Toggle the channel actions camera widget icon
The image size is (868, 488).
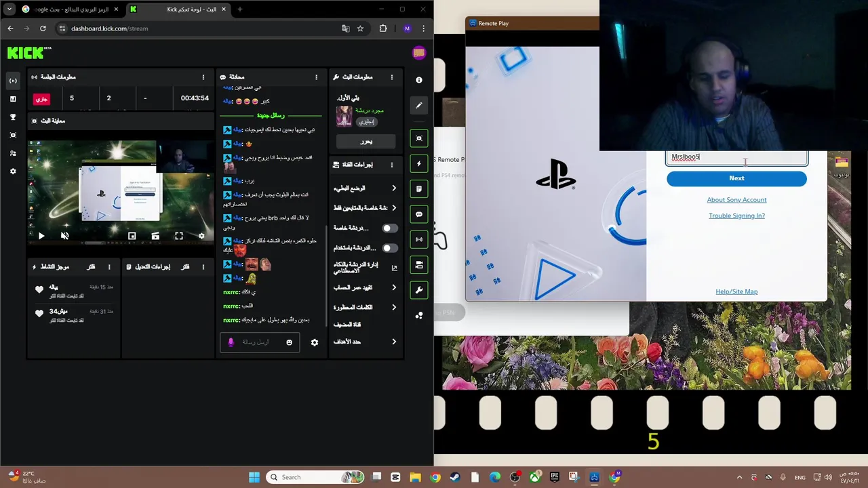pyautogui.click(x=419, y=265)
